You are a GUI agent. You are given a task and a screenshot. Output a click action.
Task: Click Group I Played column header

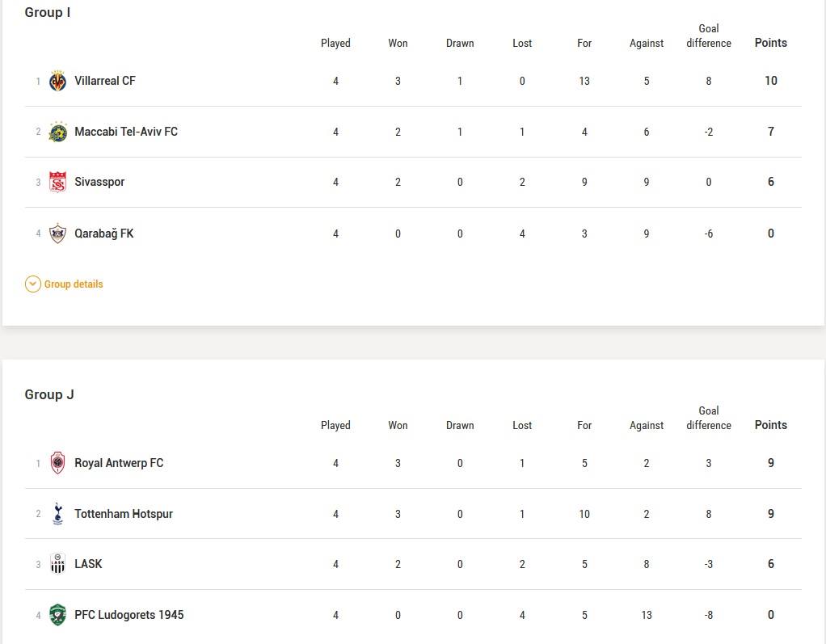point(335,43)
